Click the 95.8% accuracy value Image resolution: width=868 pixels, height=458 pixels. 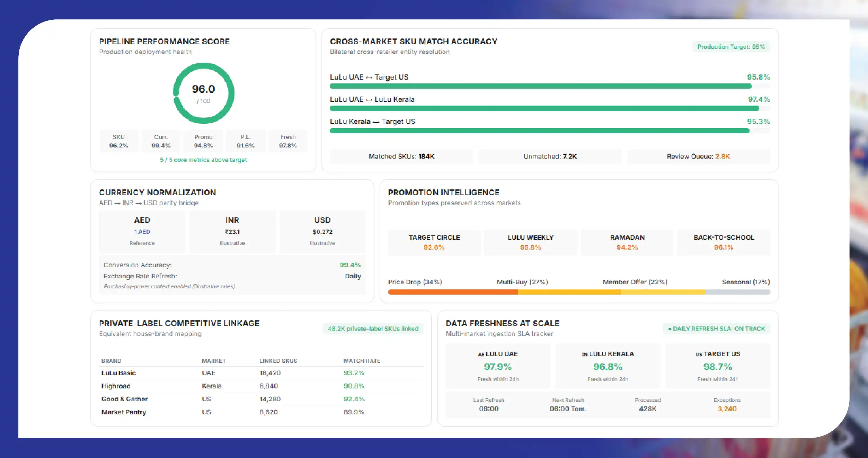(x=758, y=77)
